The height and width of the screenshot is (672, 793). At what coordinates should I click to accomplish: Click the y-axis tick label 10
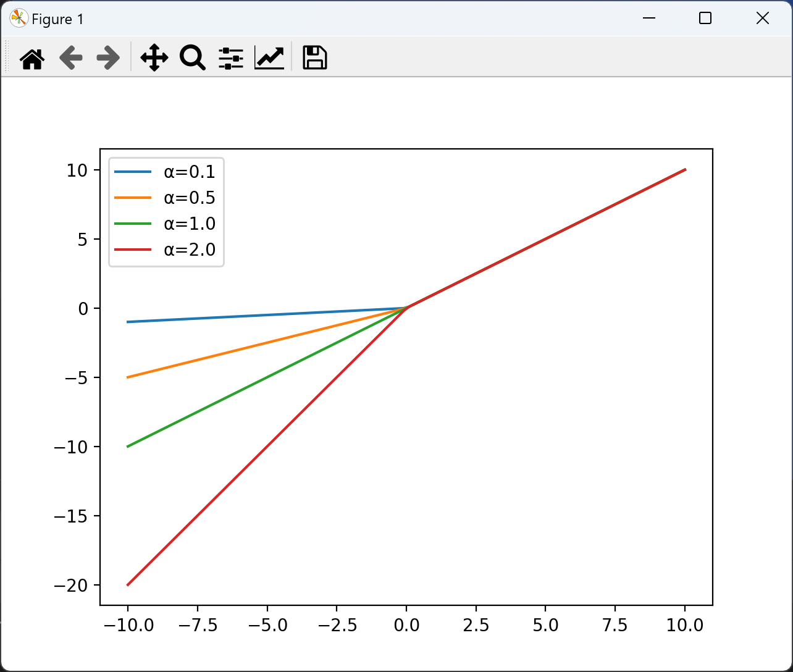click(78, 170)
